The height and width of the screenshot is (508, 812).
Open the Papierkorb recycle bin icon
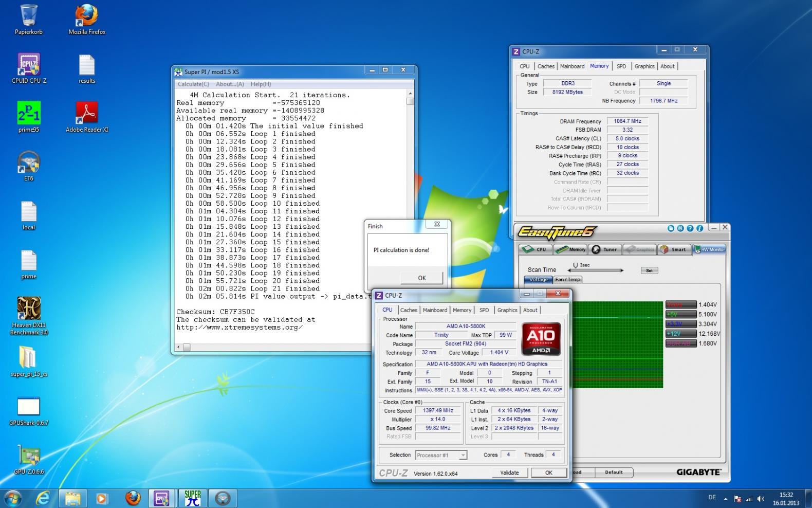(x=29, y=20)
